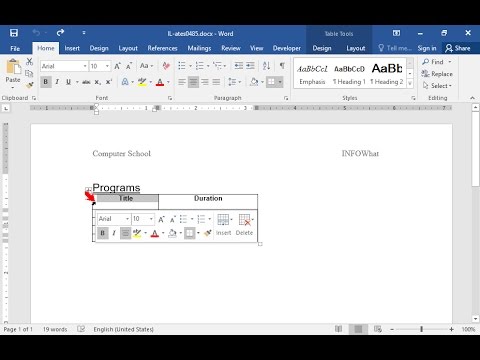Click Clear All Formatting icon

pos(166,66)
